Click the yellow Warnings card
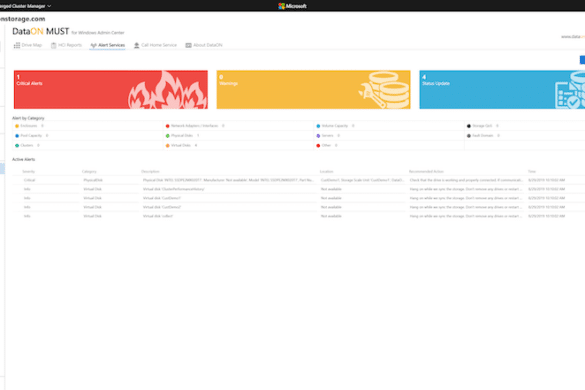This screenshot has width=585, height=390. [x=313, y=90]
